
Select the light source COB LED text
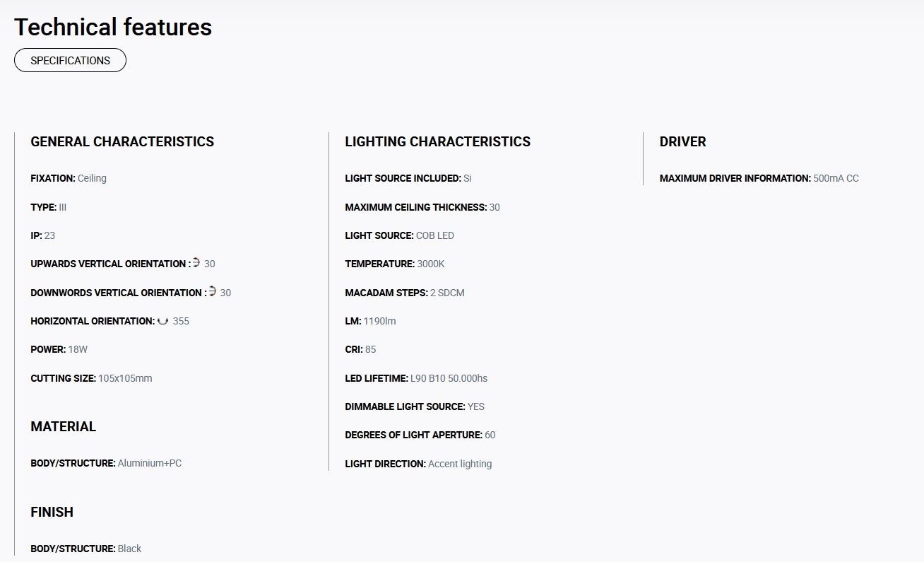point(435,235)
